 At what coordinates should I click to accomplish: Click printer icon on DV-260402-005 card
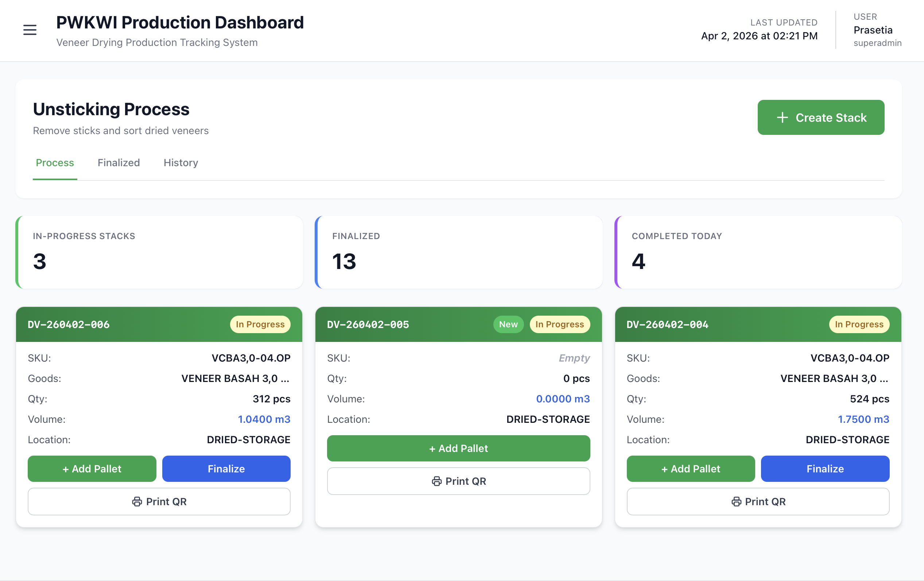click(436, 481)
